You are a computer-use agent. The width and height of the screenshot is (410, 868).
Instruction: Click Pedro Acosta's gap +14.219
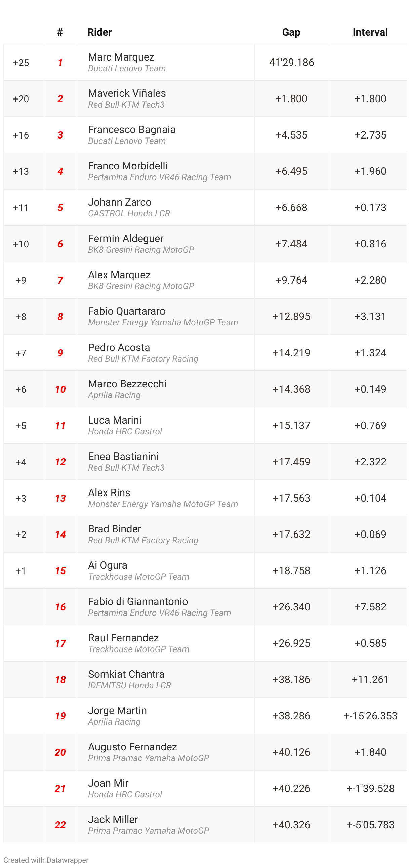(291, 353)
